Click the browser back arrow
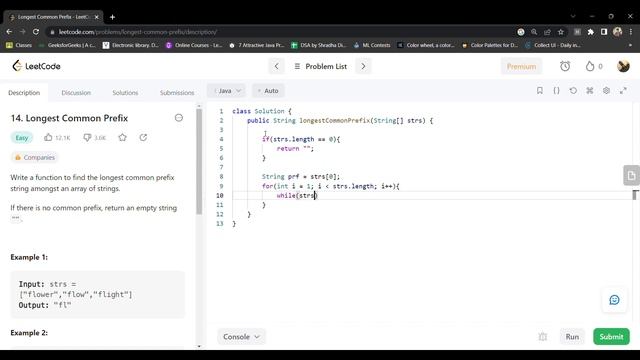 pyautogui.click(x=9, y=32)
